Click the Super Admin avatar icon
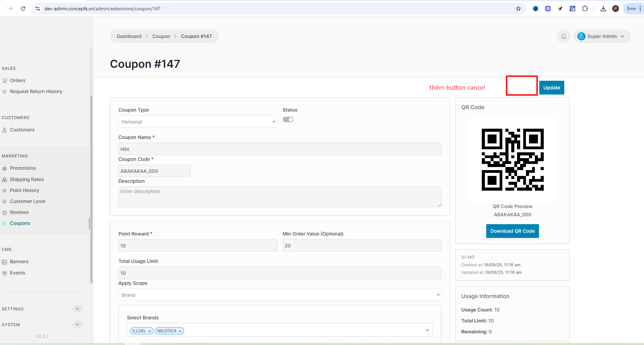 (581, 36)
